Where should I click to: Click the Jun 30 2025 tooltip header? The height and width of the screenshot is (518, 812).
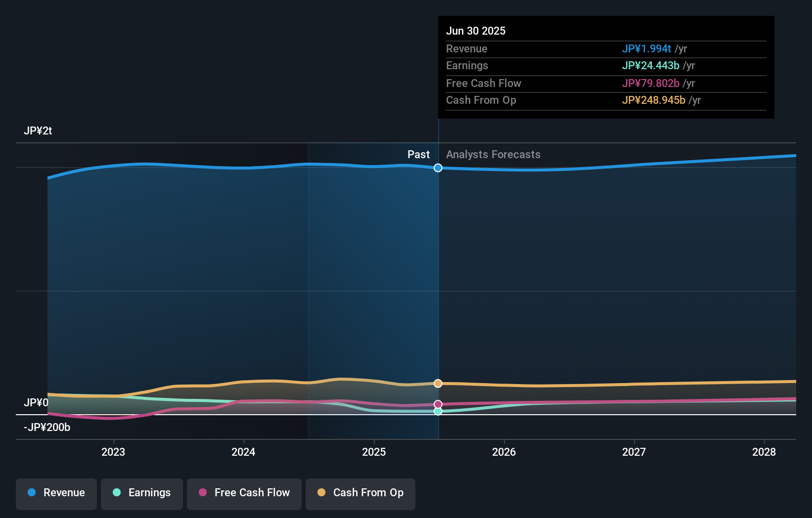tap(476, 31)
